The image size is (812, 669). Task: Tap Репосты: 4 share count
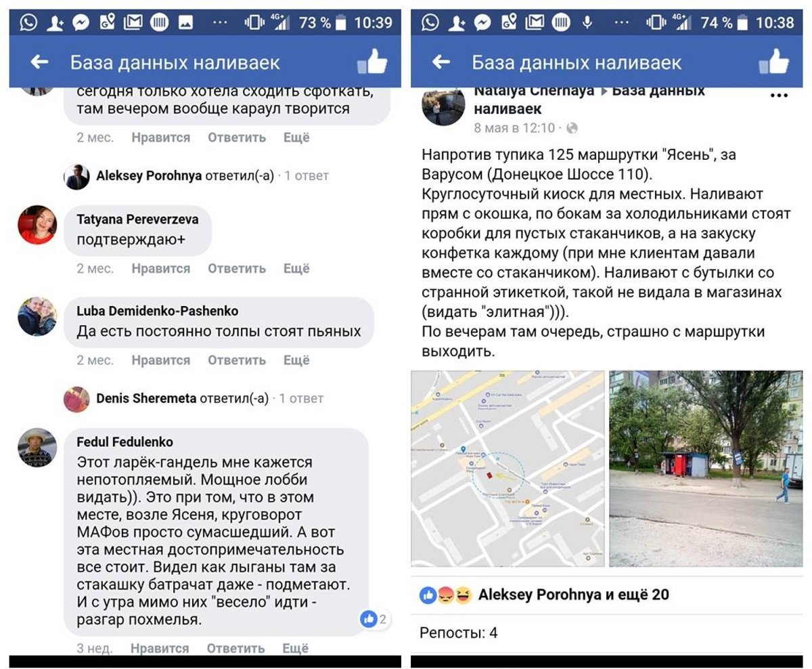tap(459, 633)
